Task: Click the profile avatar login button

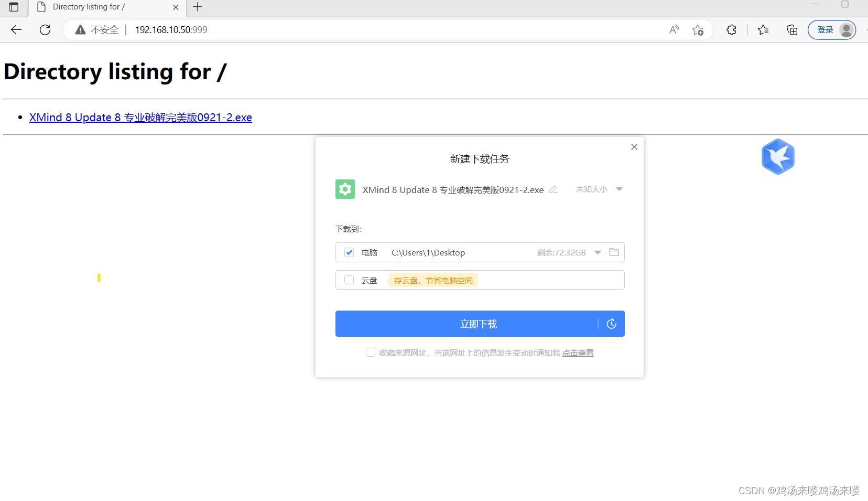Action: coord(832,30)
